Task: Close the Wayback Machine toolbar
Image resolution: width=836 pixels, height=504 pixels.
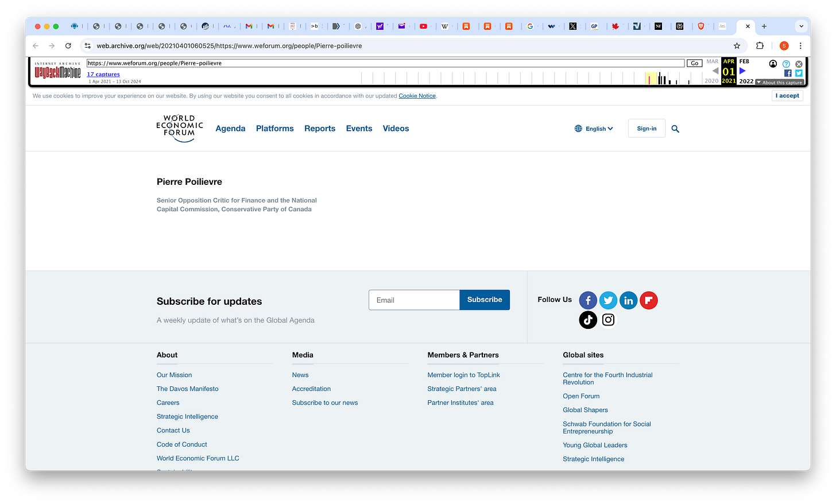Action: tap(799, 64)
